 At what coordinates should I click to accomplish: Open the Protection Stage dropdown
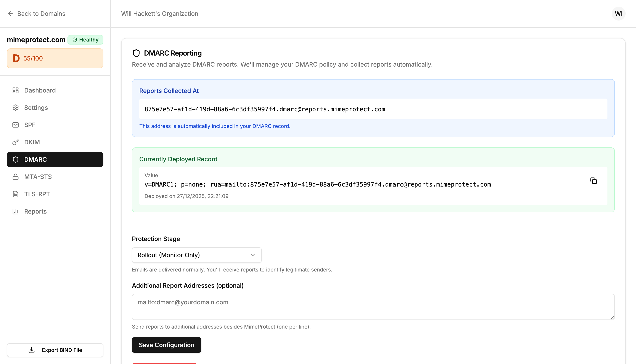pos(196,255)
